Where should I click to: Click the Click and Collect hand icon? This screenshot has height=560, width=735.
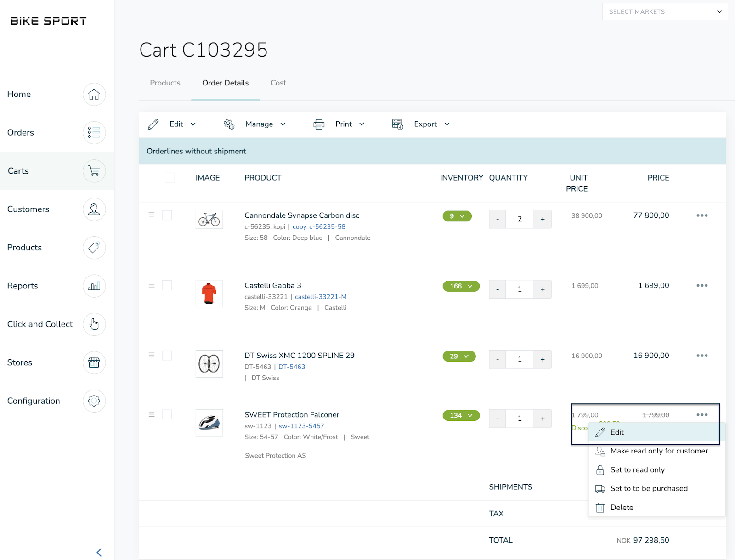pos(94,324)
